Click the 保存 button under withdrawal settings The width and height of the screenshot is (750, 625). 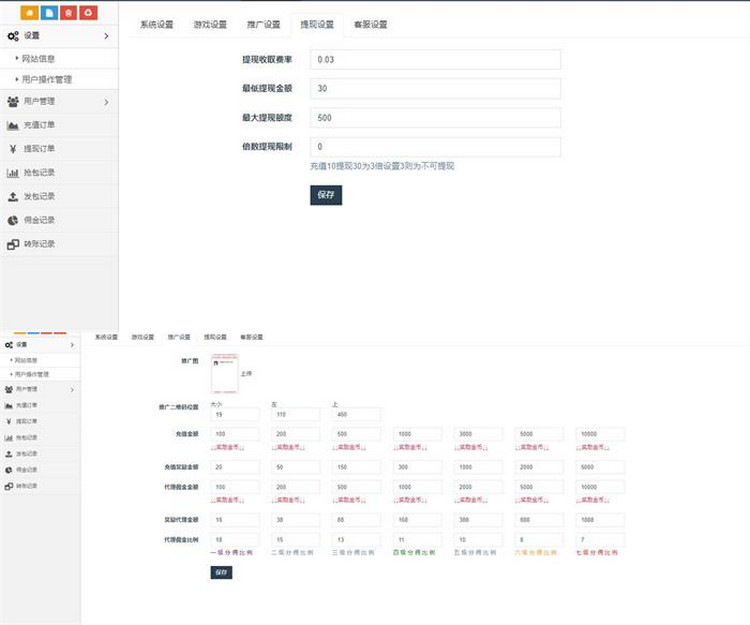pyautogui.click(x=326, y=195)
